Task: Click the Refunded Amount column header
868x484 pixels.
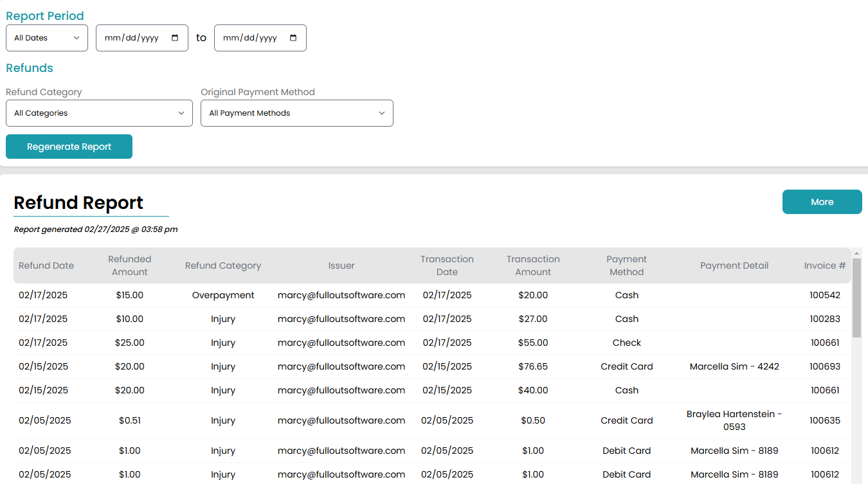Action: tap(129, 265)
